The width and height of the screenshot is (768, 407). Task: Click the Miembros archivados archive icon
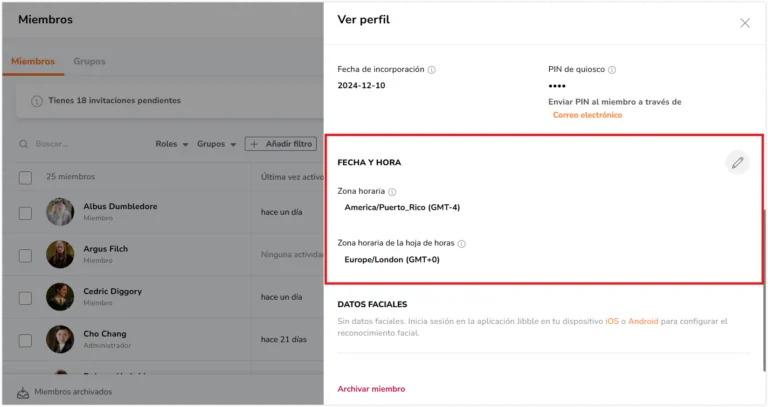pos(23,392)
